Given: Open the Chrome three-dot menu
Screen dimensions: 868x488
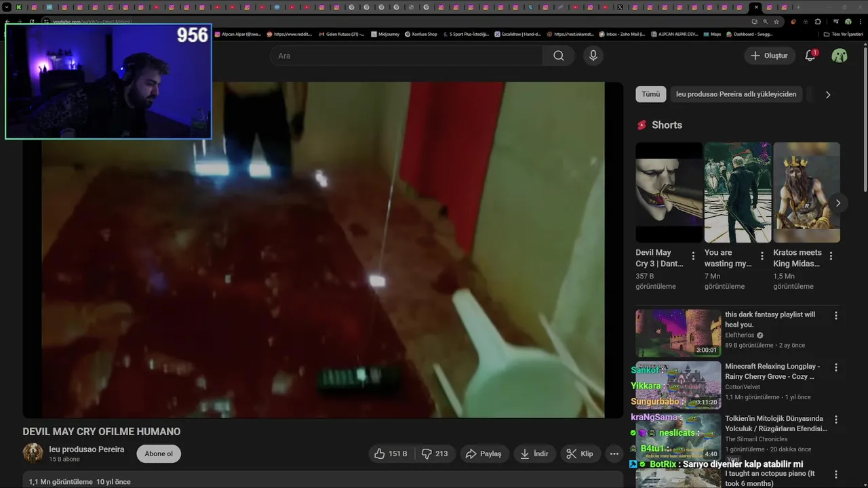Looking at the screenshot, I should coord(861,22).
